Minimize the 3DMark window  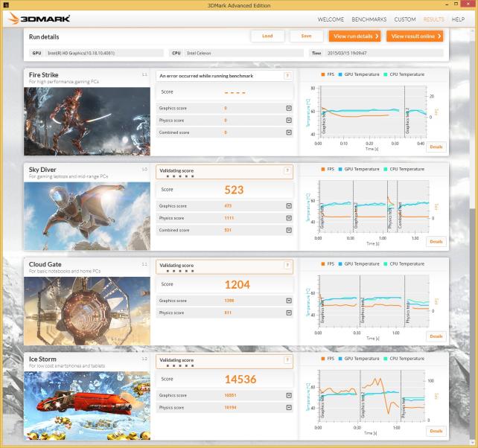(447, 4)
